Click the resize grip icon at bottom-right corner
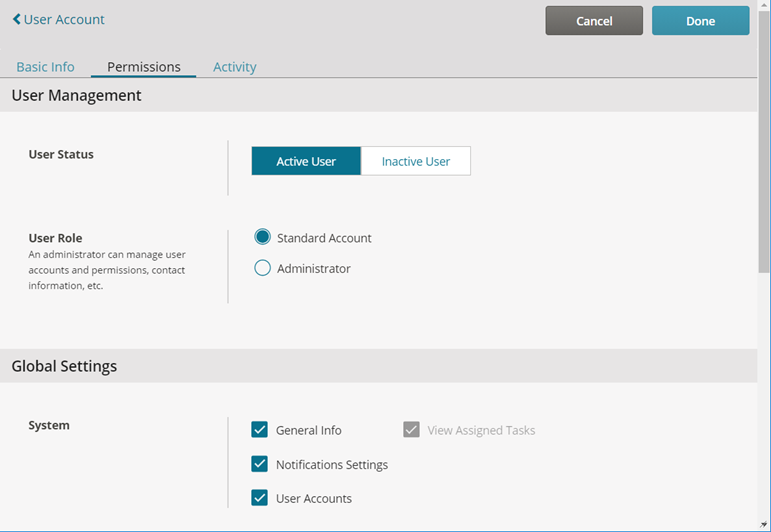Screen dimensions: 771x532 pos(764,525)
